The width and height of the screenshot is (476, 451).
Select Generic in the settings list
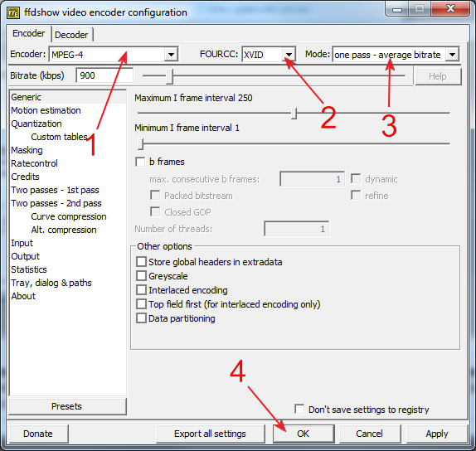tap(68, 97)
